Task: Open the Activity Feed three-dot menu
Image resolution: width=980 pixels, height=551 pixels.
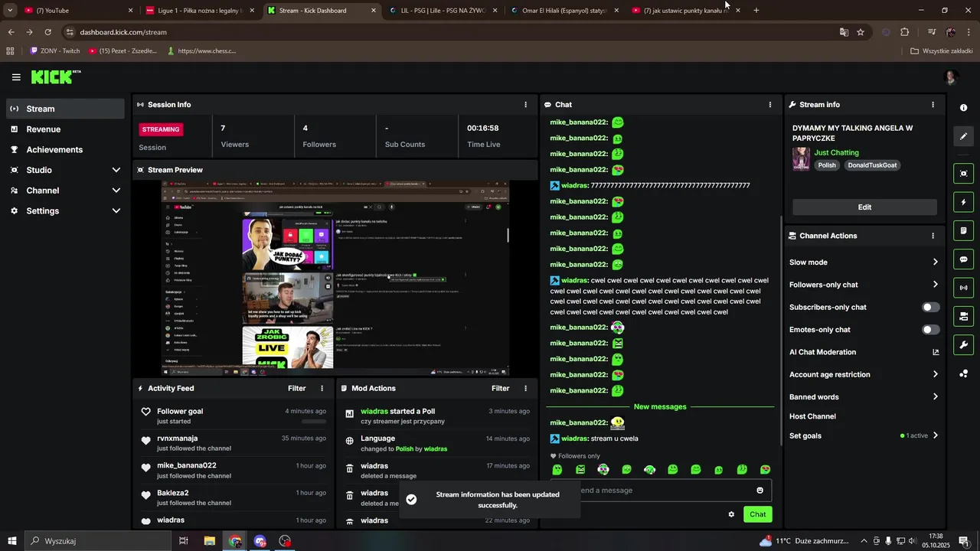Action: [322, 389]
